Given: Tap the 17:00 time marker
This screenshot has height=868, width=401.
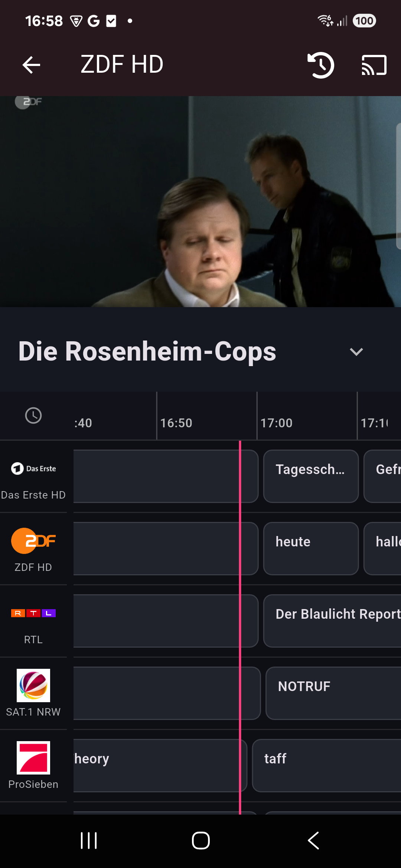Looking at the screenshot, I should (x=277, y=423).
